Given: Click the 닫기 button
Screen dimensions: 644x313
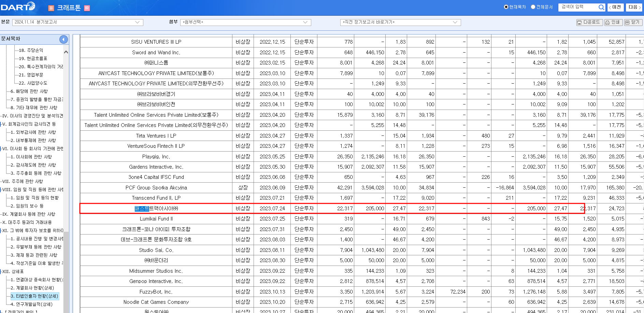Looking at the screenshot, I should click(x=633, y=22).
